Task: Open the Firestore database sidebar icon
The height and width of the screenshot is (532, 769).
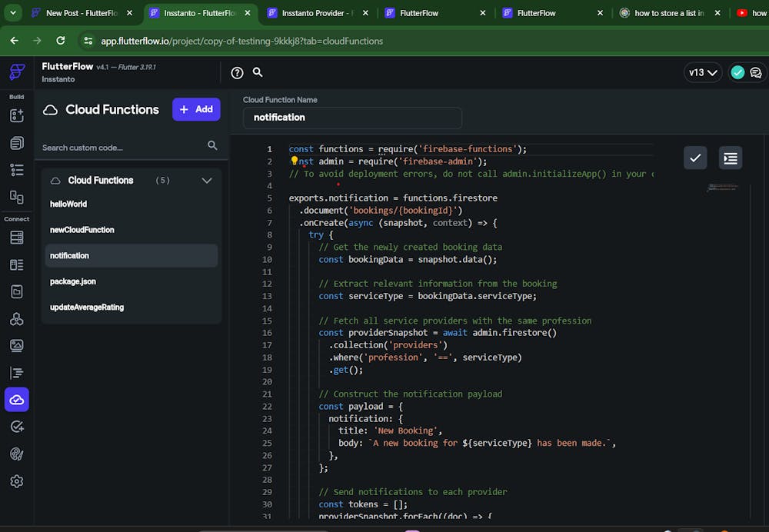Action: click(16, 238)
